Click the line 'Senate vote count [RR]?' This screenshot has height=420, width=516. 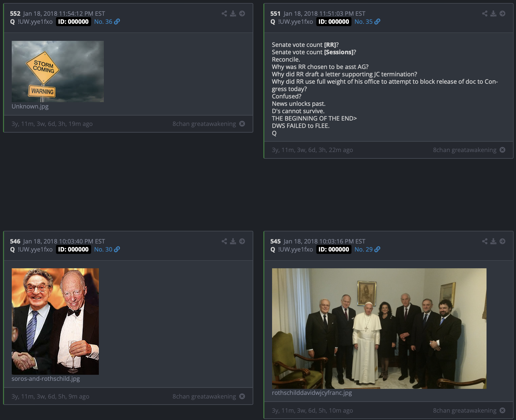305,45
